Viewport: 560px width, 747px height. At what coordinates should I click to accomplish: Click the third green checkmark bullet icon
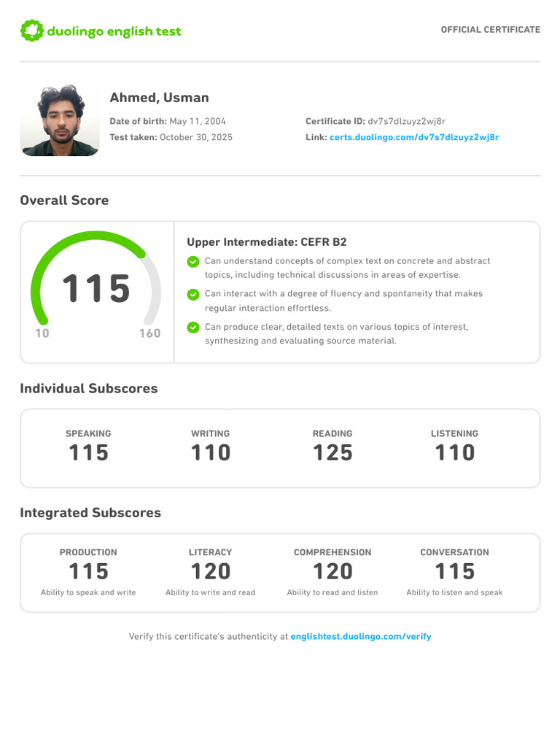(193, 328)
